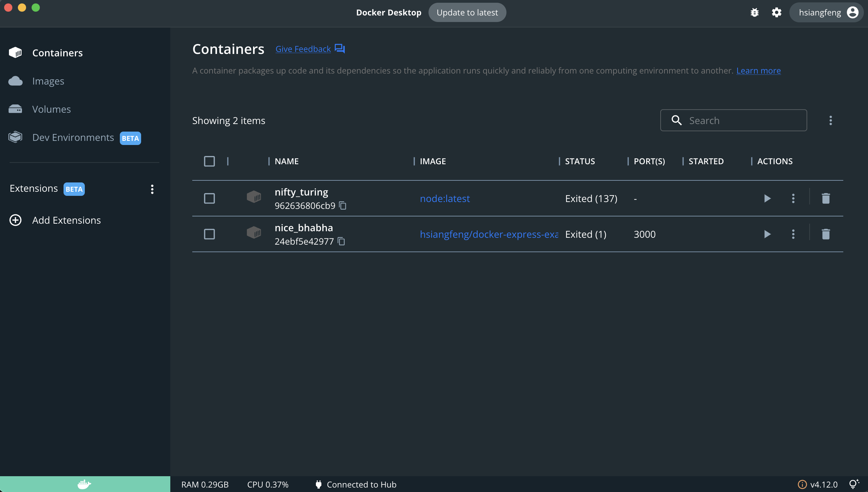Expand options menu for nice_bhabha container
Image resolution: width=868 pixels, height=492 pixels.
[x=793, y=234]
